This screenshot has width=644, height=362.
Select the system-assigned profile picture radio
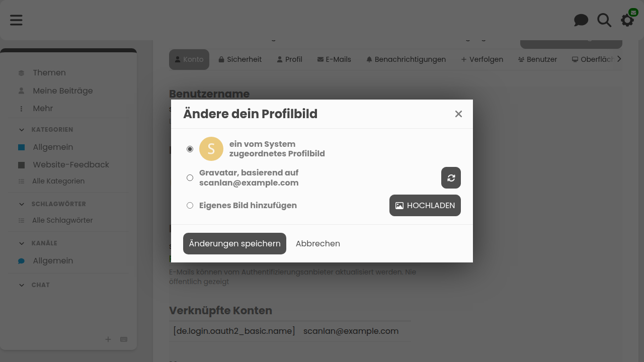[190, 149]
